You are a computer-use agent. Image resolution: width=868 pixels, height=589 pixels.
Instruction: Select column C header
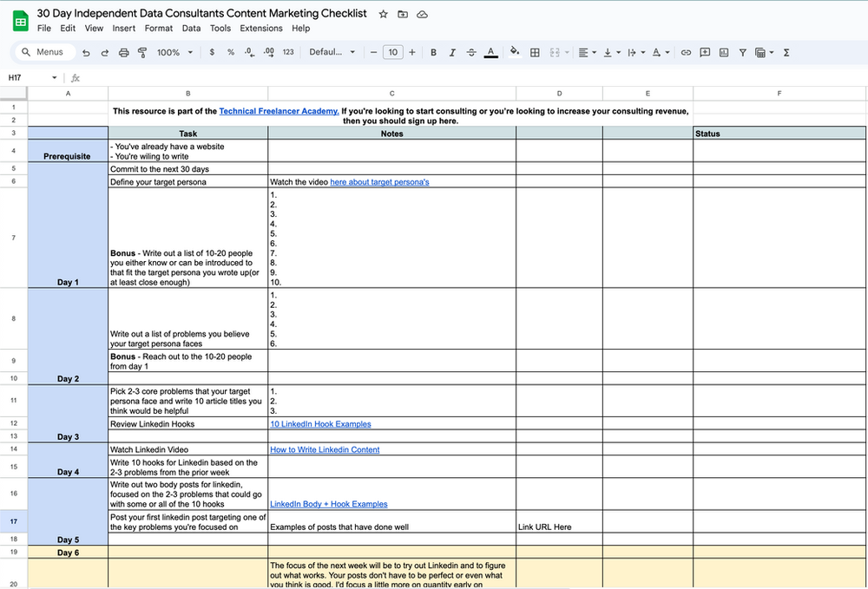pos(392,94)
